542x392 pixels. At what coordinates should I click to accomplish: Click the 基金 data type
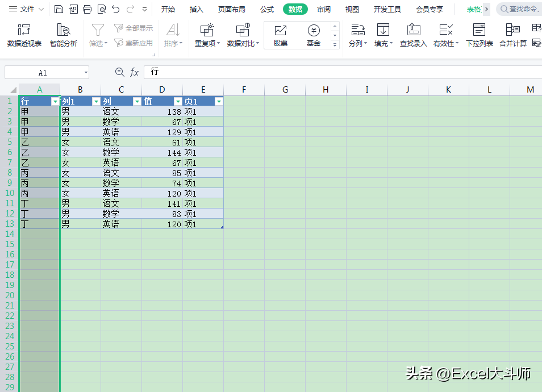point(314,35)
